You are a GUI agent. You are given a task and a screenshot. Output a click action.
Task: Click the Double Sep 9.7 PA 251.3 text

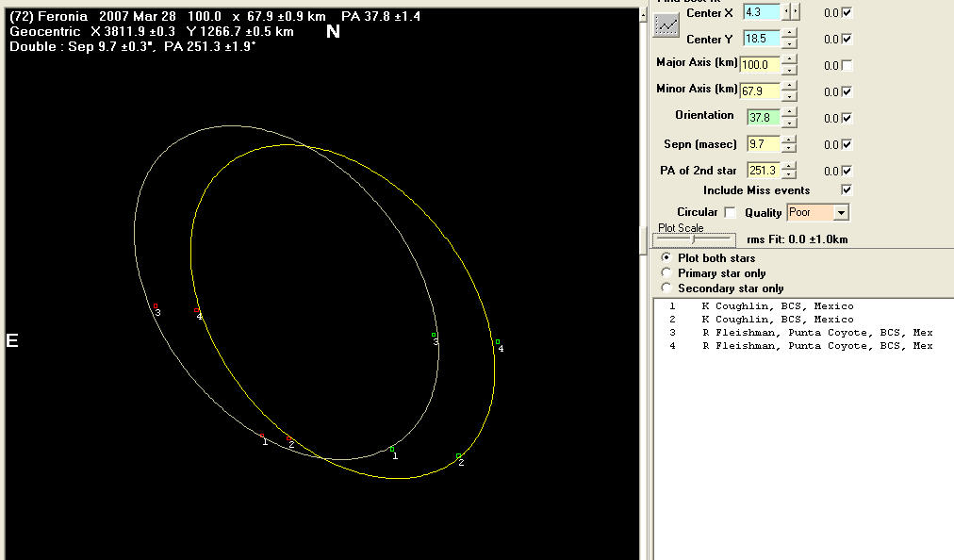click(133, 47)
